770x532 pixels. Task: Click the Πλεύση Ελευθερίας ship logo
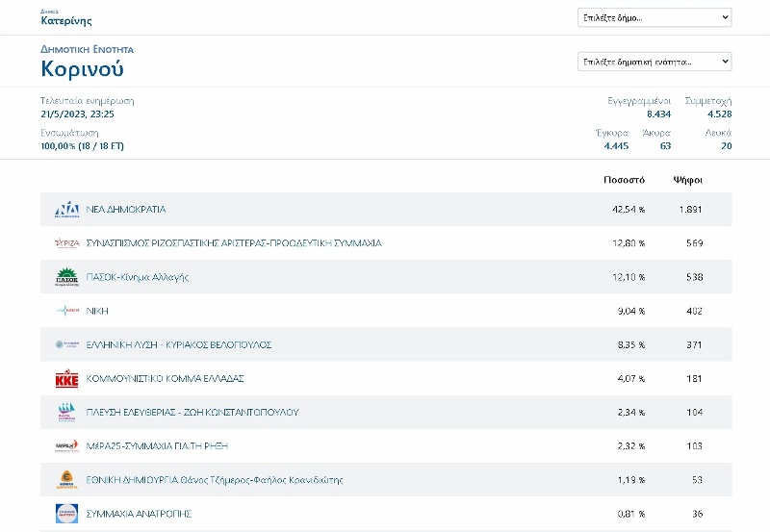pyautogui.click(x=66, y=413)
